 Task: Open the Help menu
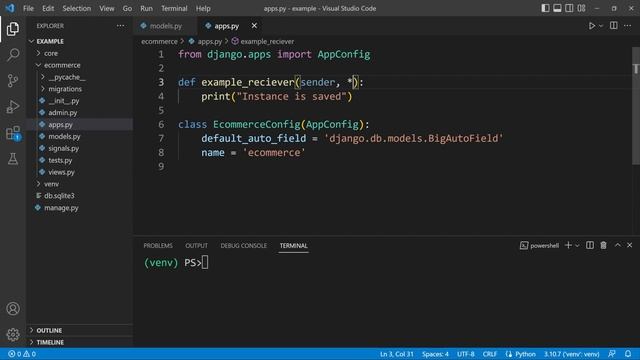[x=203, y=8]
